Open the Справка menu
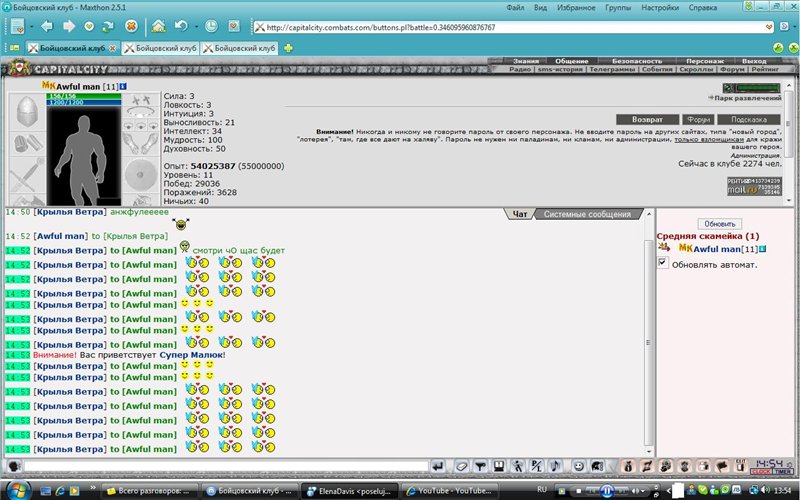 pos(703,8)
